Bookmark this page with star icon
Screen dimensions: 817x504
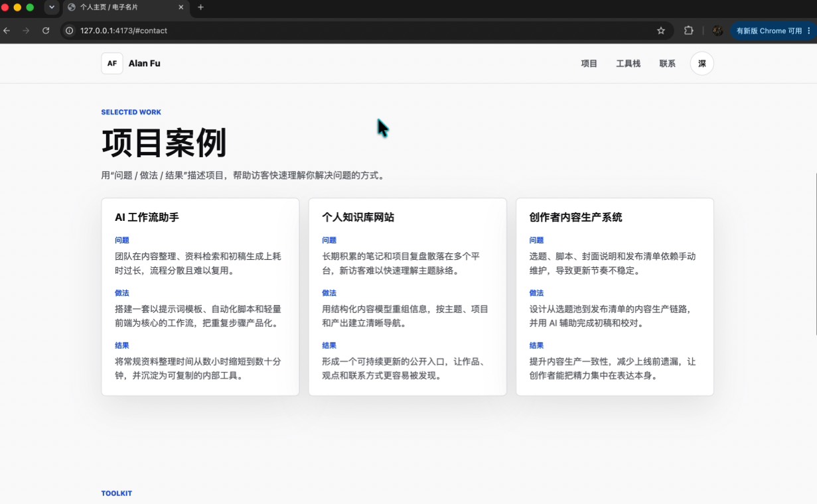pyautogui.click(x=661, y=31)
